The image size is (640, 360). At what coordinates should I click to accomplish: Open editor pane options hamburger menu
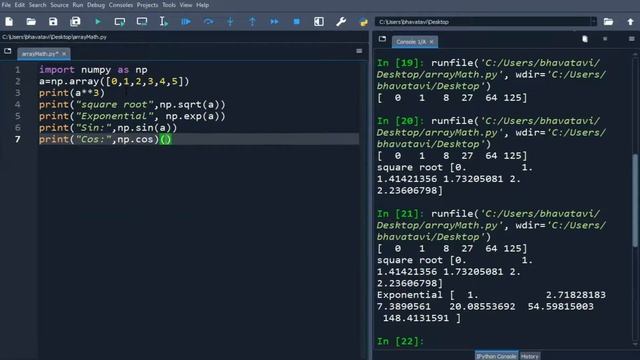click(359, 51)
